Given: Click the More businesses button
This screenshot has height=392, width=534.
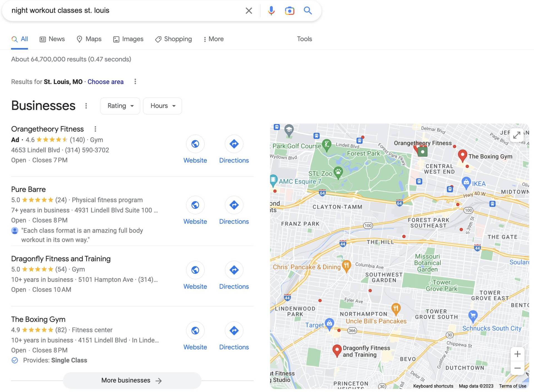Looking at the screenshot, I should (132, 380).
